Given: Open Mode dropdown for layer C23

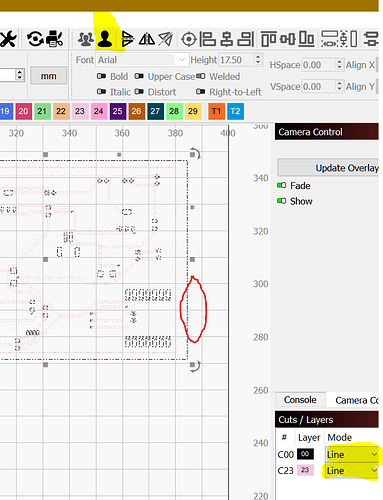Looking at the screenshot, I should click(352, 470).
